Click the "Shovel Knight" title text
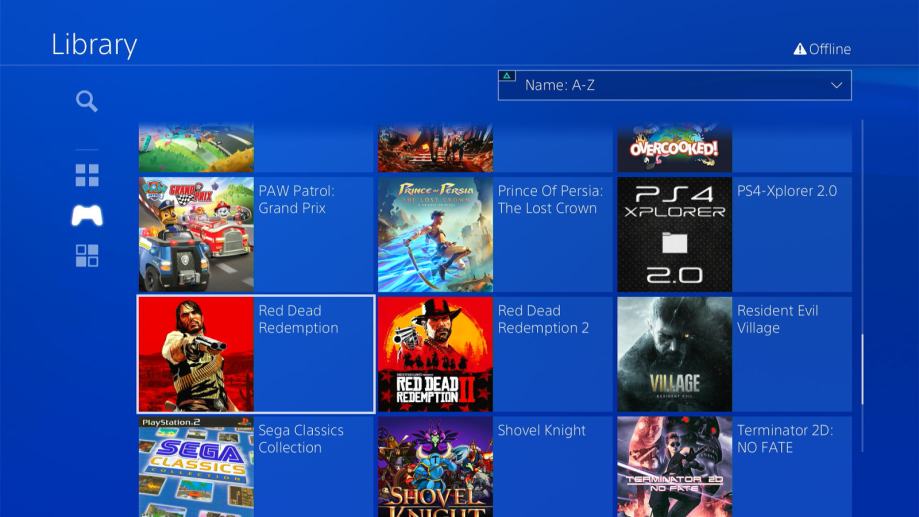 click(x=542, y=430)
